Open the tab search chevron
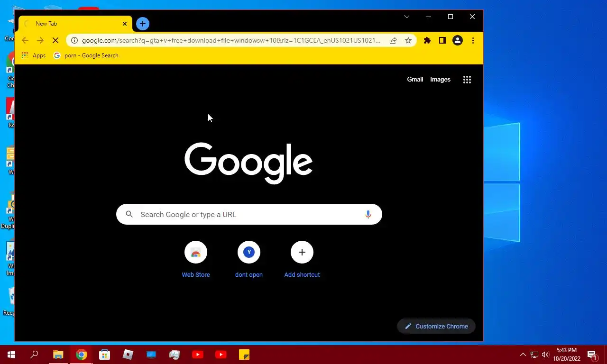 point(407,17)
